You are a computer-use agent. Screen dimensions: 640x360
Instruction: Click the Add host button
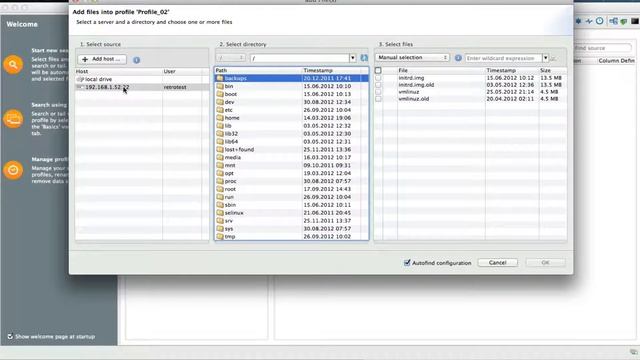pos(102,59)
